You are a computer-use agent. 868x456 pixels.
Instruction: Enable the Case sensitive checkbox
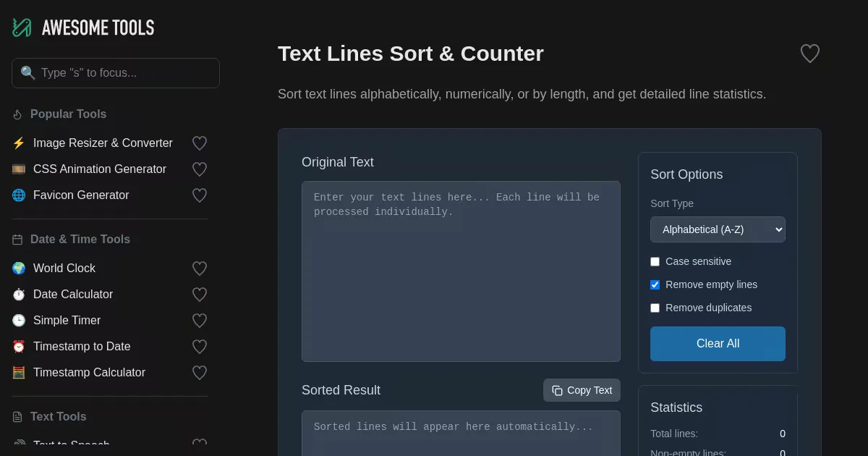[x=655, y=261]
